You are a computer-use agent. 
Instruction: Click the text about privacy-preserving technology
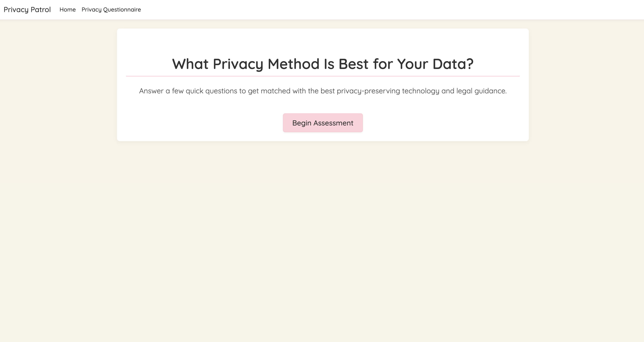(323, 91)
